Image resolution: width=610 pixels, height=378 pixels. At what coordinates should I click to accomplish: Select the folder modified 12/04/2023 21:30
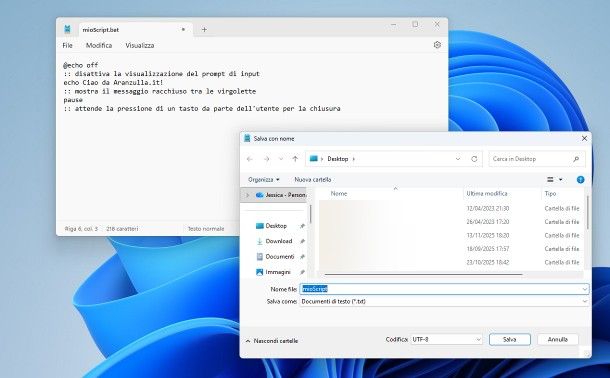[x=451, y=208]
